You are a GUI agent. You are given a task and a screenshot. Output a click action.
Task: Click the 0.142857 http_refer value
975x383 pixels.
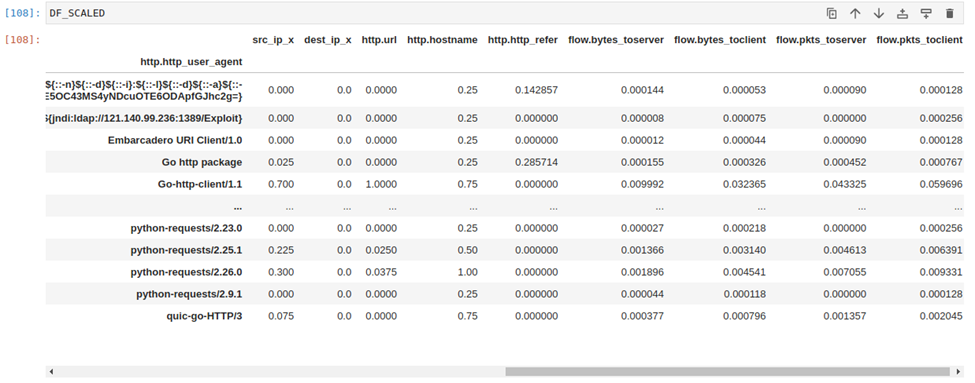(x=537, y=90)
